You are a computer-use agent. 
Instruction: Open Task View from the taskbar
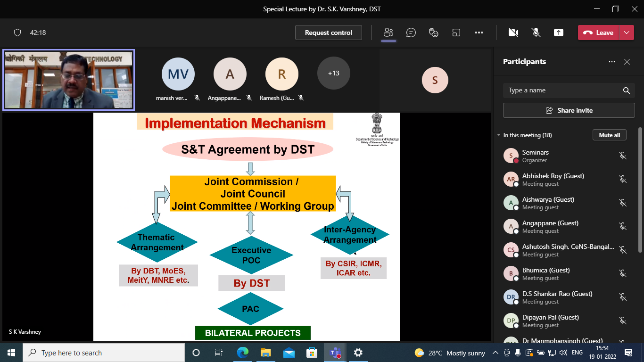pyautogui.click(x=219, y=353)
